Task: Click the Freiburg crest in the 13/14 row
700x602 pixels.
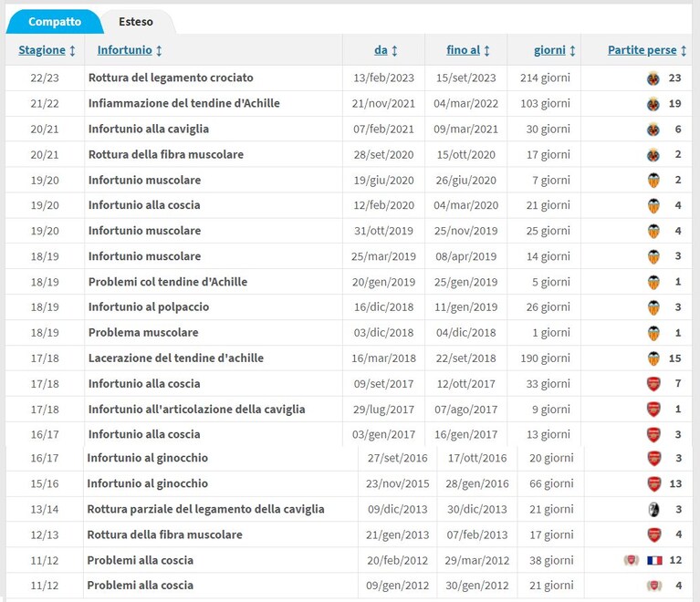Action: click(x=654, y=509)
